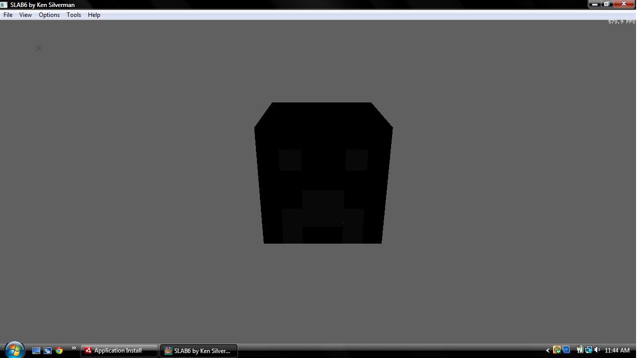Open the Windows Start orb
The width and height of the screenshot is (644, 358).
click(x=15, y=350)
